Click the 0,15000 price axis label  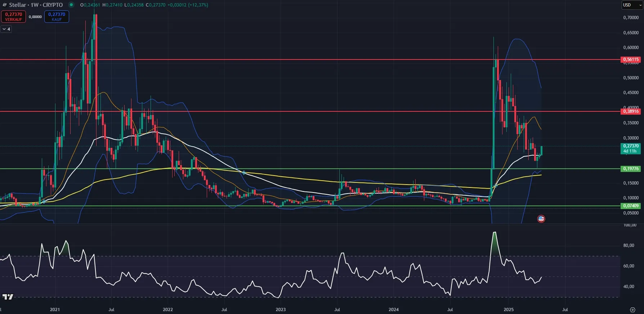(x=631, y=183)
